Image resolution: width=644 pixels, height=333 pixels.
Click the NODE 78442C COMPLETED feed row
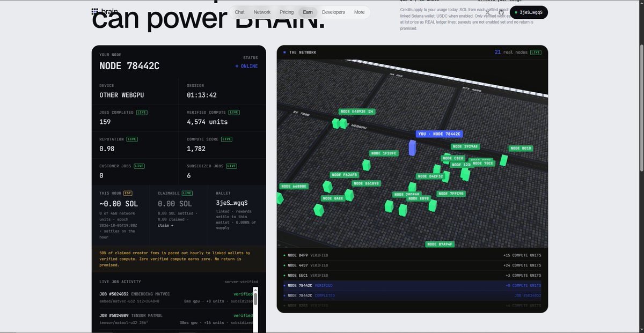coord(412,295)
